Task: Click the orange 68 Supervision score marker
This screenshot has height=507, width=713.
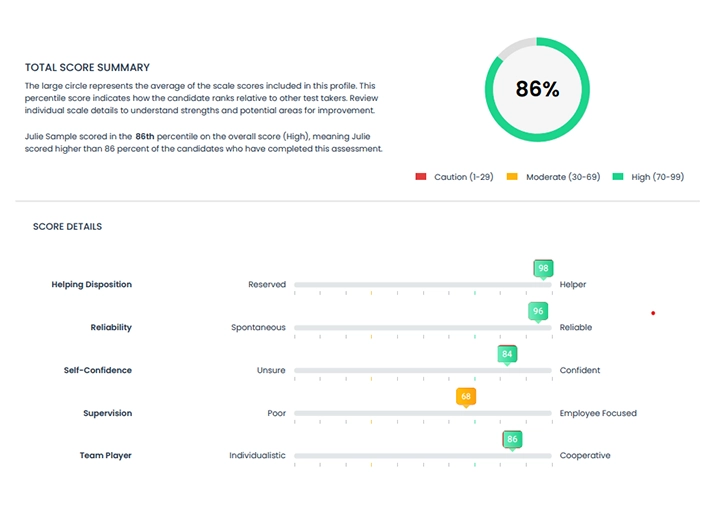Action: [x=465, y=397]
